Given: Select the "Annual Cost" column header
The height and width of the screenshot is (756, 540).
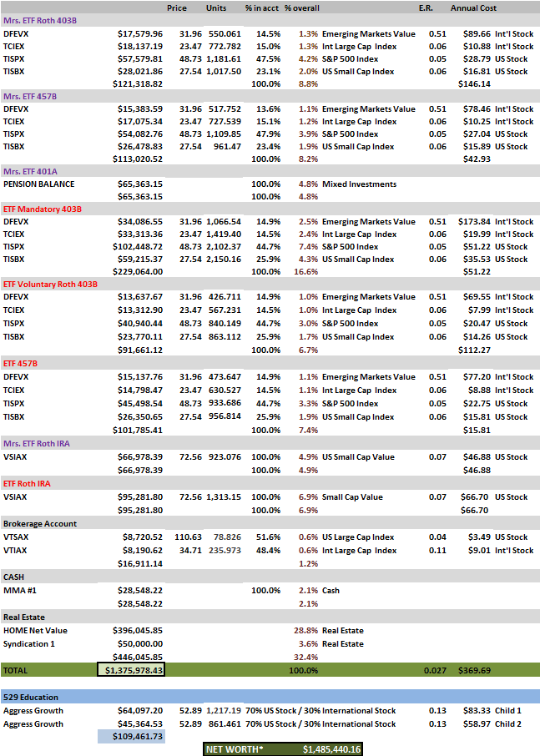Looking at the screenshot, I should click(473, 8).
